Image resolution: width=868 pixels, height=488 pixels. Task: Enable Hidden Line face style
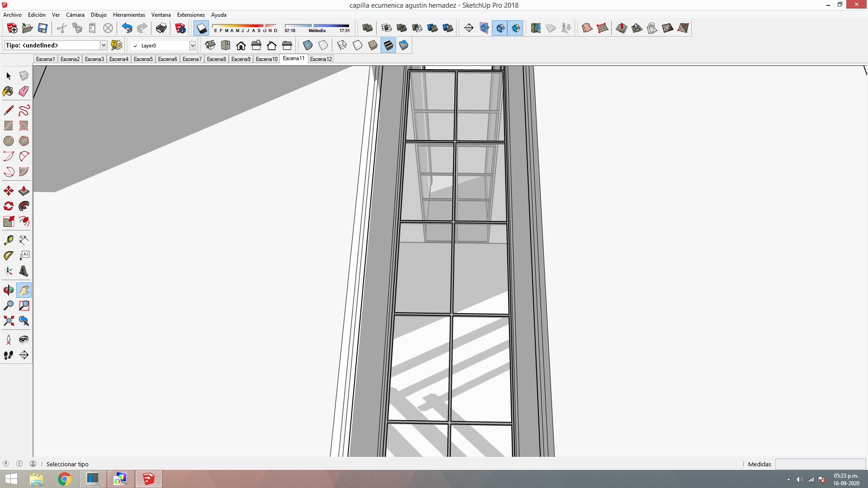(x=358, y=45)
